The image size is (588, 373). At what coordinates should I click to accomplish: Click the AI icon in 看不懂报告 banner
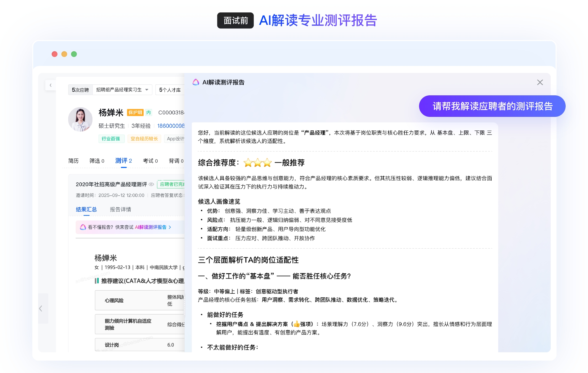pyautogui.click(x=83, y=227)
